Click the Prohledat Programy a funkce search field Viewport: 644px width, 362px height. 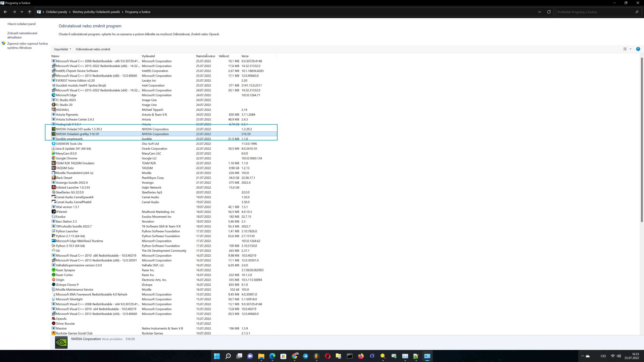click(595, 12)
